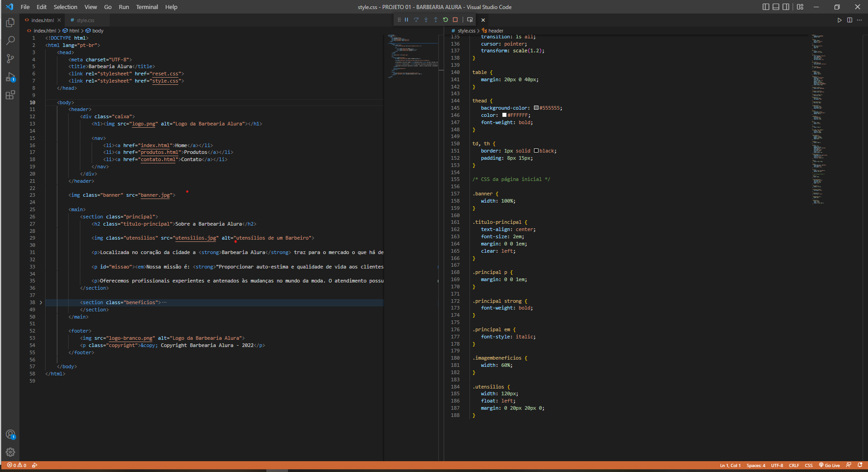
Task: Grab the debug toolbar drag handle
Action: coord(399,20)
